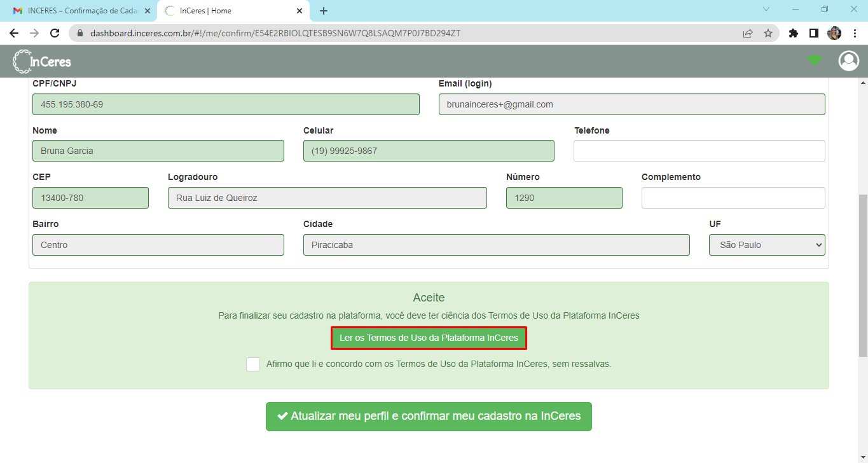Focus the empty Telefone field
Viewport: 868px width, 463px height.
699,151
